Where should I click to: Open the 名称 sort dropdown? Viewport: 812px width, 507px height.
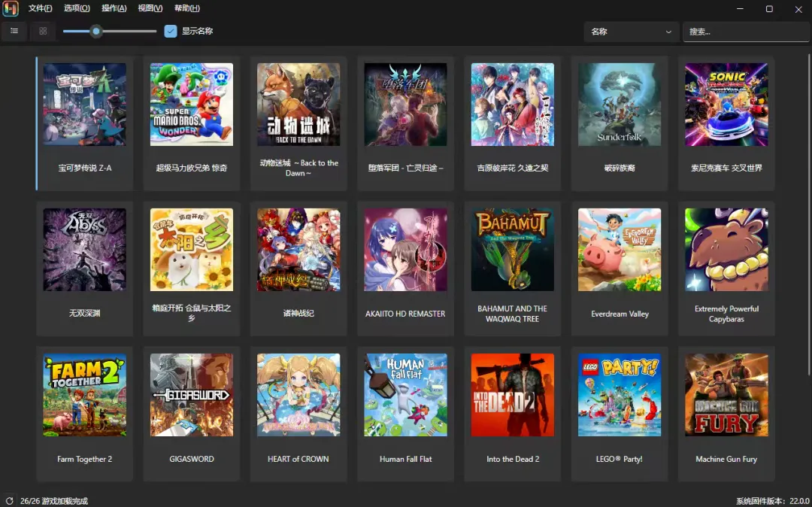click(631, 32)
